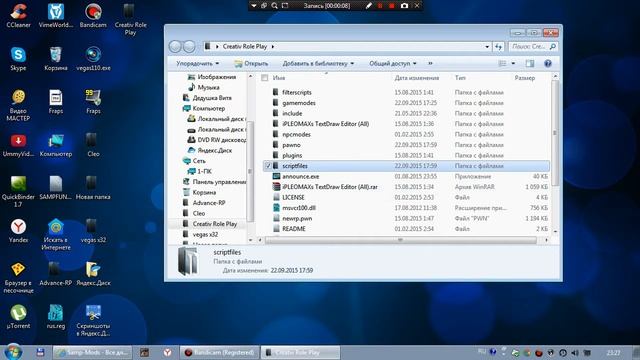The width and height of the screenshot is (640, 360).
Task: Open CCleaner desktop shortcut
Action: pyautogui.click(x=18, y=16)
